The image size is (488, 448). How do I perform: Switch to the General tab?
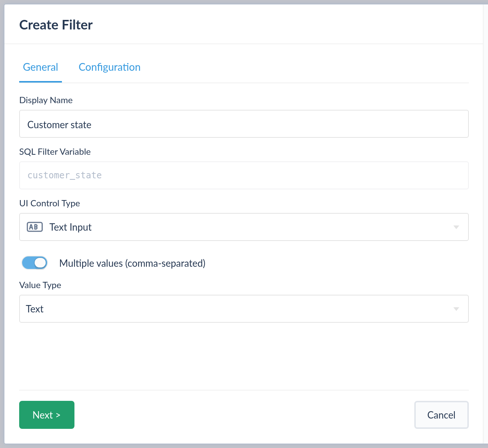coord(41,67)
